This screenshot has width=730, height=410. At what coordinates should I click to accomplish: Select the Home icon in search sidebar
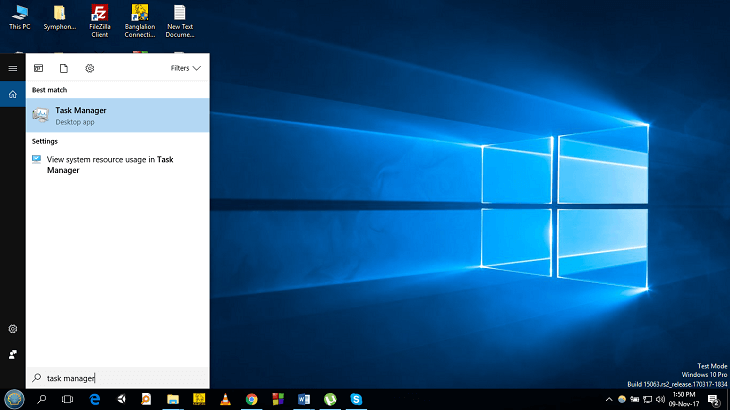click(12, 95)
